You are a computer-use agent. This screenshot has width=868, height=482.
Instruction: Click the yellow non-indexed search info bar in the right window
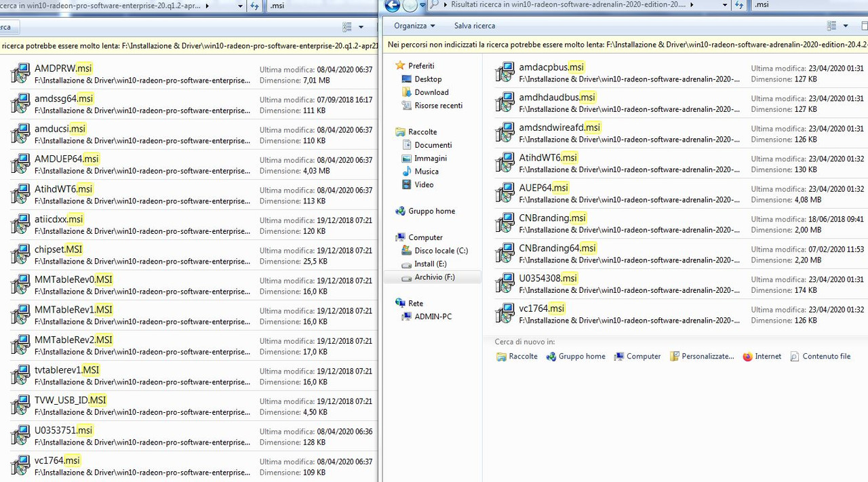click(x=625, y=44)
